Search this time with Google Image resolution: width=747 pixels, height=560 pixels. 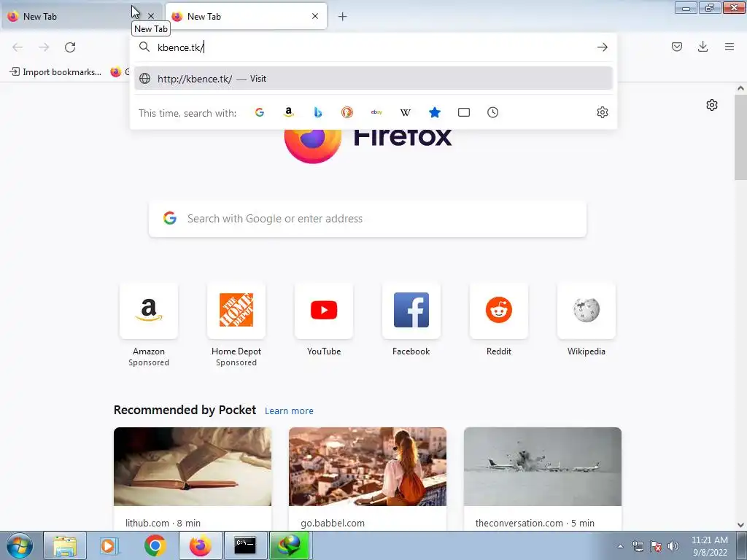point(260,112)
